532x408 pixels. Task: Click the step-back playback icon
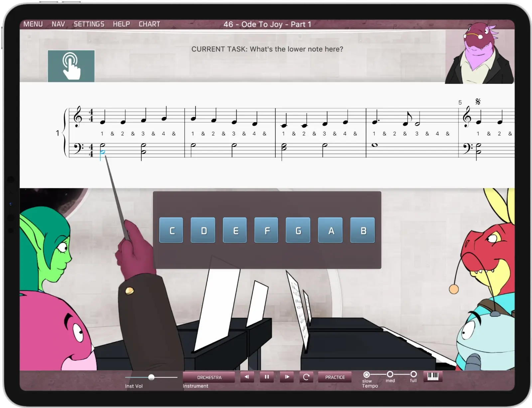[246, 377]
